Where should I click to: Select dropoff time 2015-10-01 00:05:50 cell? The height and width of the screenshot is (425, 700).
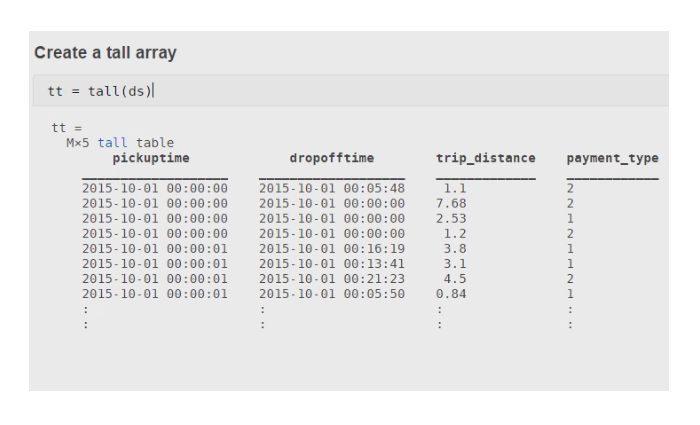click(331, 294)
